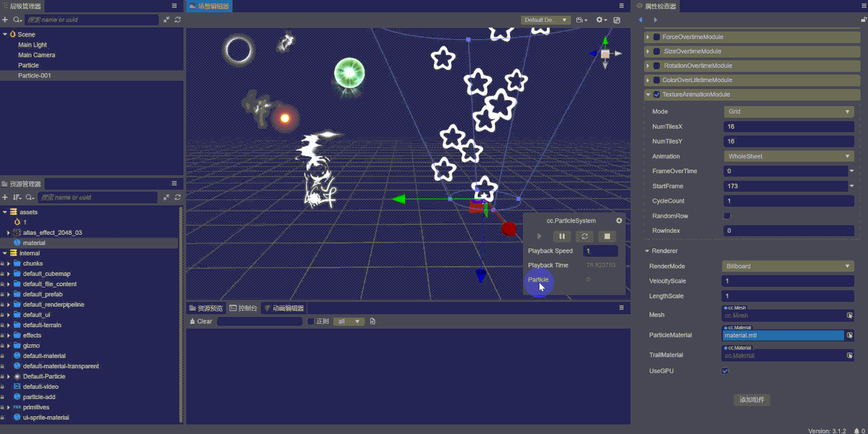This screenshot has width=868, height=434.
Task: Open assets panel search type menu
Action: pyautogui.click(x=30, y=197)
